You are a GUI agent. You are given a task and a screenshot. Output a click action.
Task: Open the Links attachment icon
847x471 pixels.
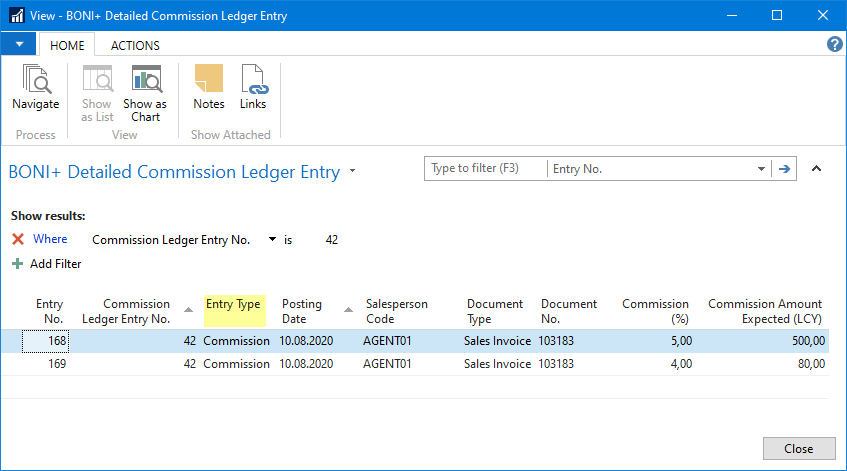pyautogui.click(x=253, y=88)
